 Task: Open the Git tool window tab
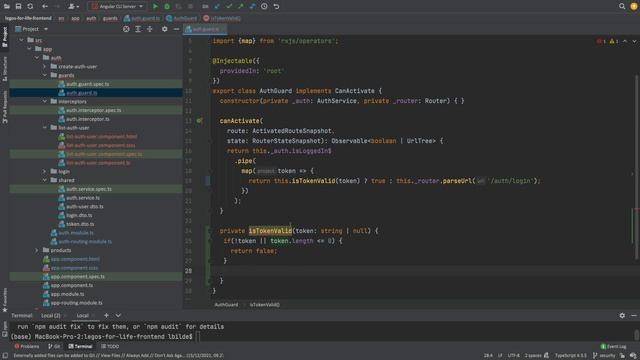tap(54, 347)
